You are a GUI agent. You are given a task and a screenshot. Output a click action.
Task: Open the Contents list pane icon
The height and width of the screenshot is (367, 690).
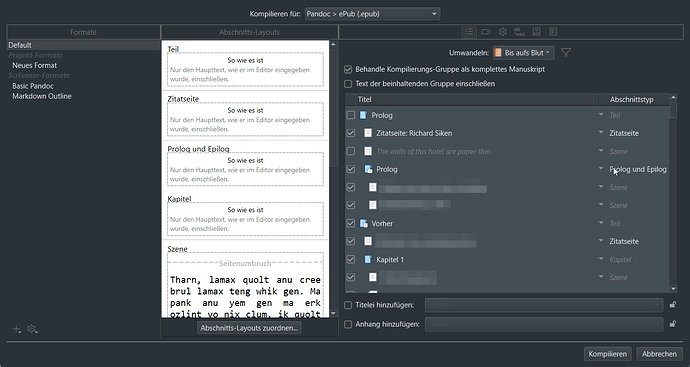click(x=469, y=32)
